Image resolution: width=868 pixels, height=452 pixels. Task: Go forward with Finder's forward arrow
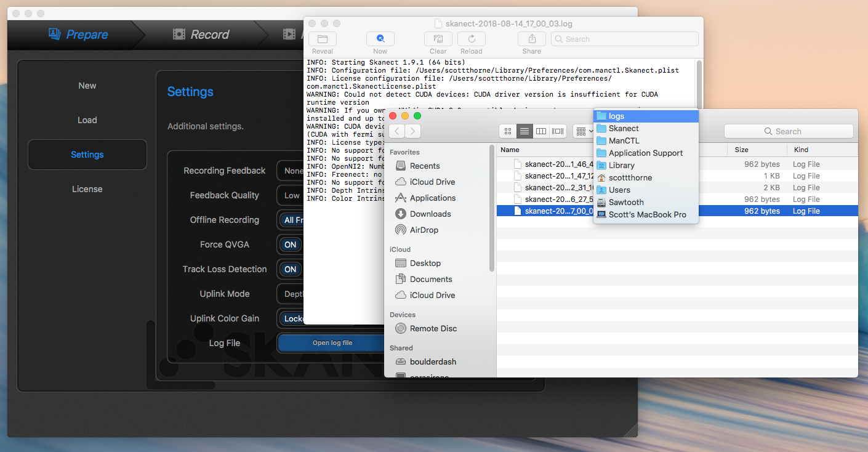[x=412, y=131]
